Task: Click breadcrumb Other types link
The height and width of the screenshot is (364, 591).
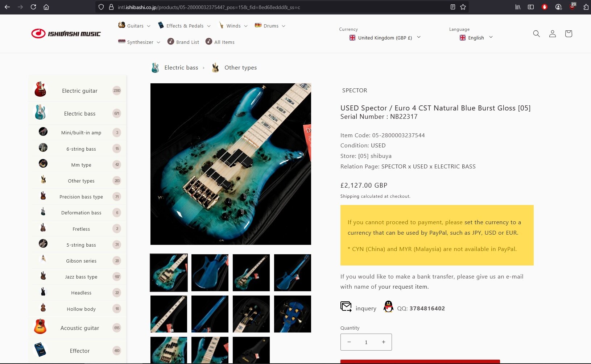Action: tap(240, 68)
